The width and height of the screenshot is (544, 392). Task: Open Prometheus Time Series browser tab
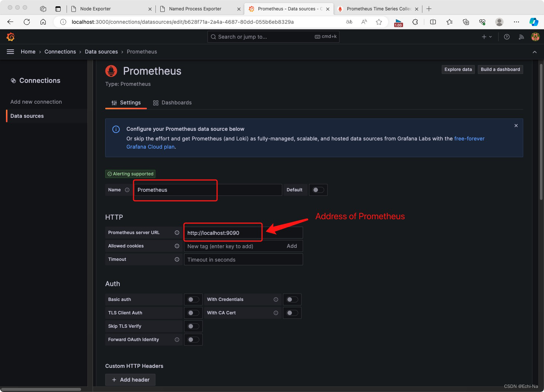378,9
